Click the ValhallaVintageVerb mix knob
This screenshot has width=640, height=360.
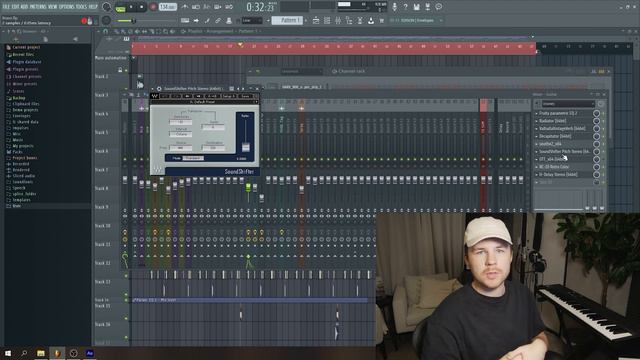pos(596,129)
